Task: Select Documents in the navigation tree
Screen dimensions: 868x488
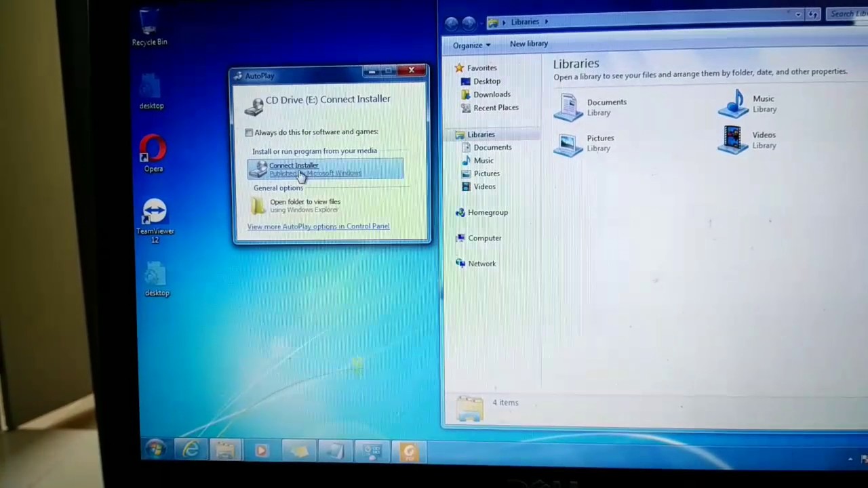Action: point(492,147)
